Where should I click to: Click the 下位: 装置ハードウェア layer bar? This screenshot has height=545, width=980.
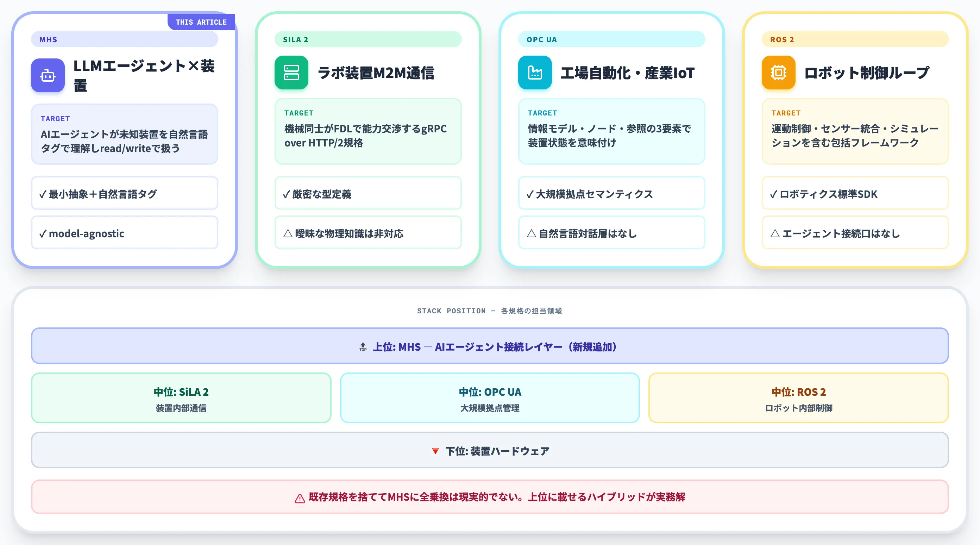(x=490, y=450)
